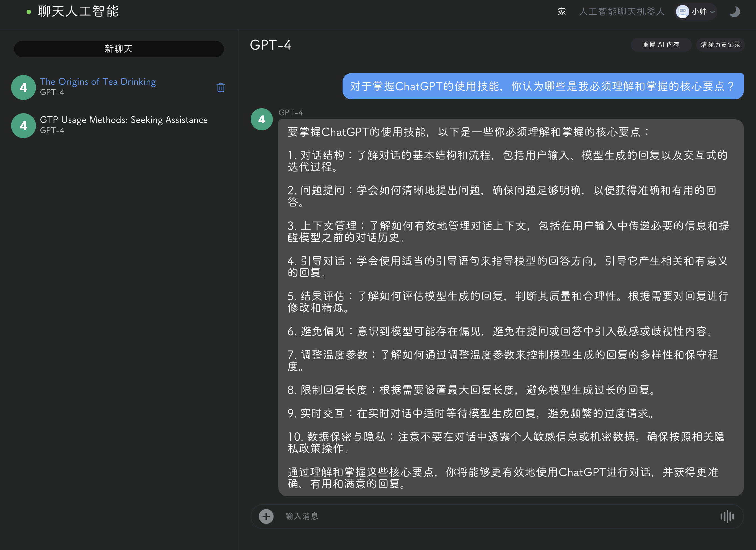The image size is (756, 550).
Task: Click the GPT-4 avatar beside the assistant reply
Action: (262, 119)
